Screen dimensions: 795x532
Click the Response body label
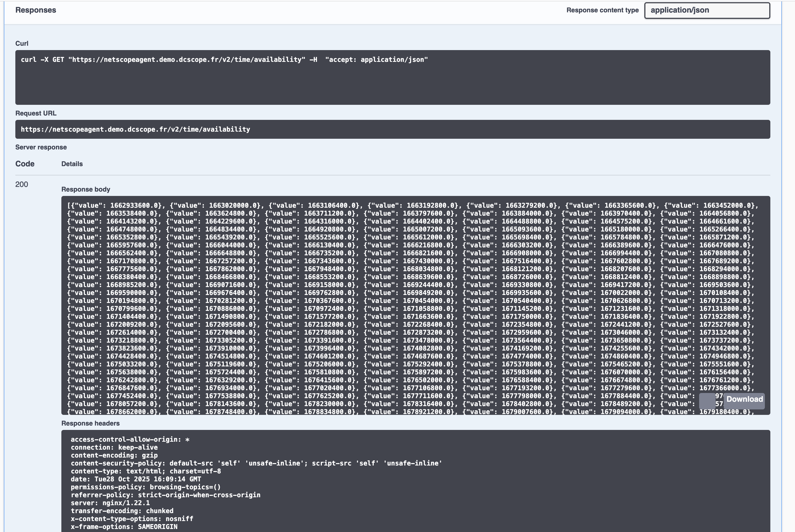pyautogui.click(x=85, y=189)
